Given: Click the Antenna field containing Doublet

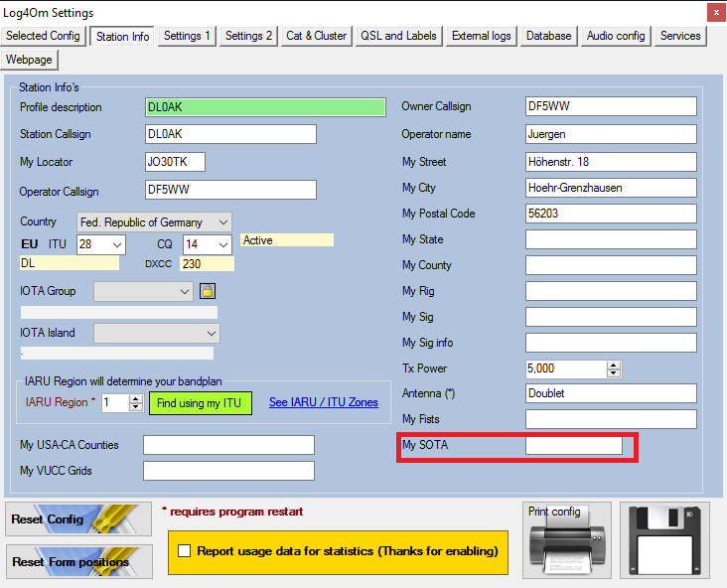Looking at the screenshot, I should pyautogui.click(x=611, y=393).
